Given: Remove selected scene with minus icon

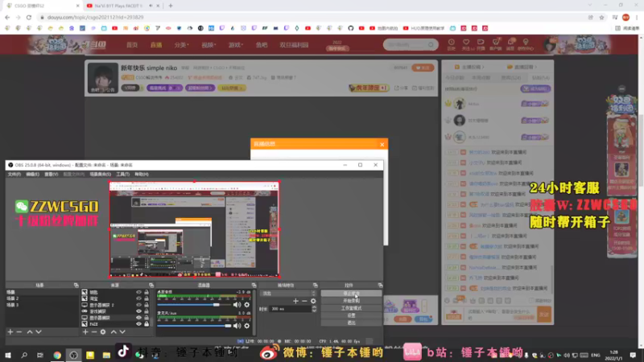Looking at the screenshot, I should (x=19, y=331).
